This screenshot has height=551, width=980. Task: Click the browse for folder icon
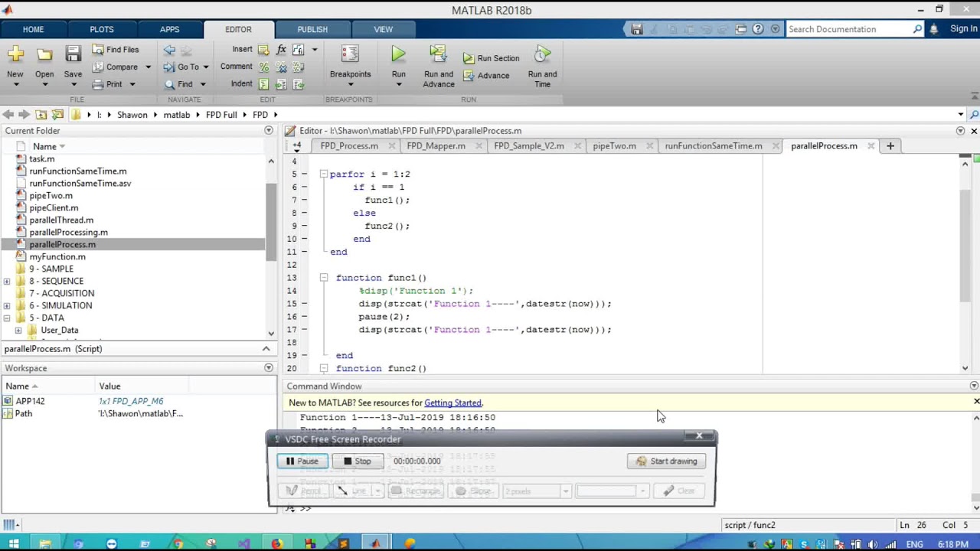click(57, 115)
